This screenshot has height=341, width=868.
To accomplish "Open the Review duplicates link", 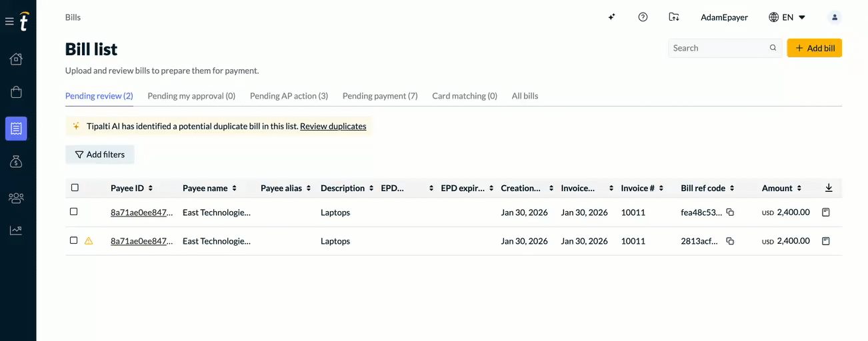I will 333,126.
